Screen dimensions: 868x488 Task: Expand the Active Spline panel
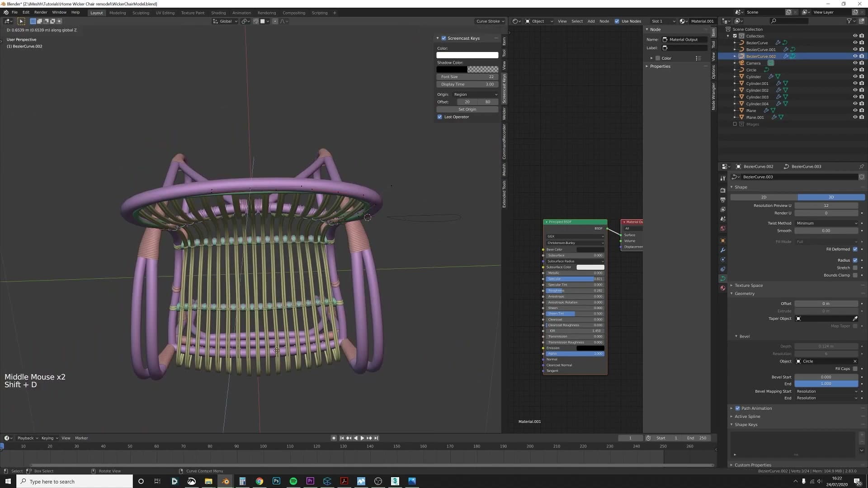point(747,417)
